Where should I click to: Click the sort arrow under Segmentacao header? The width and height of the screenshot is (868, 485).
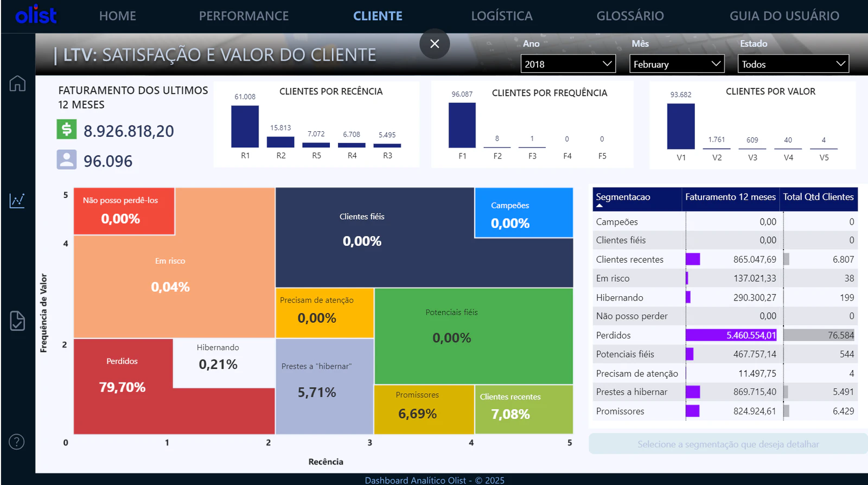click(599, 206)
